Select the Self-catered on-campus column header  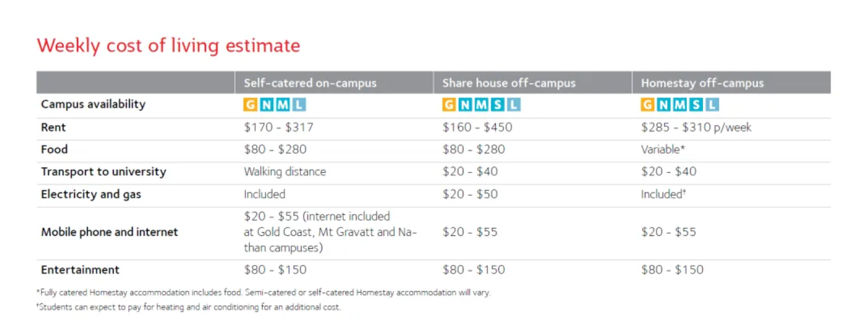point(310,83)
